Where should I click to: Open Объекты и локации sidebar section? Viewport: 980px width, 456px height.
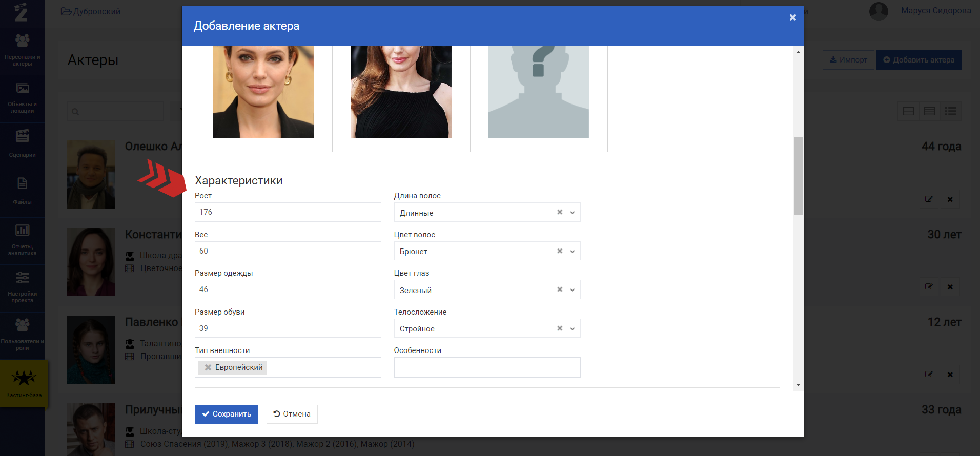click(23, 98)
